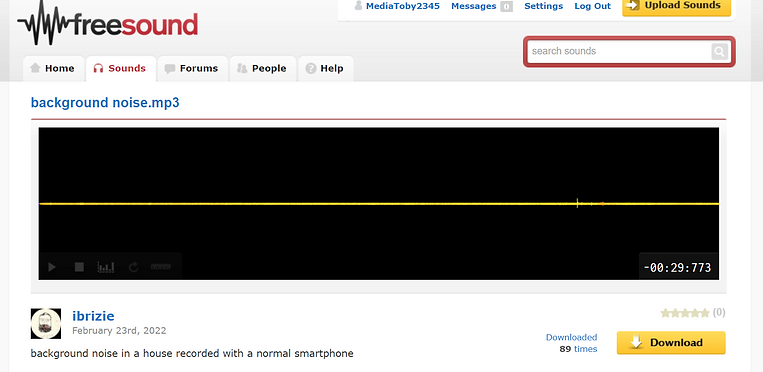
Task: Open the ibrizie username link
Action: 93,316
